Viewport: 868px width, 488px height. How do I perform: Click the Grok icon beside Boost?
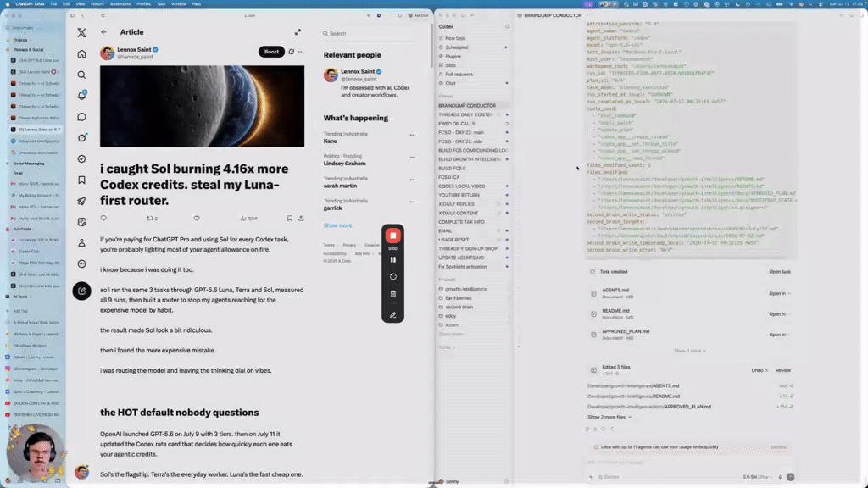pos(292,52)
